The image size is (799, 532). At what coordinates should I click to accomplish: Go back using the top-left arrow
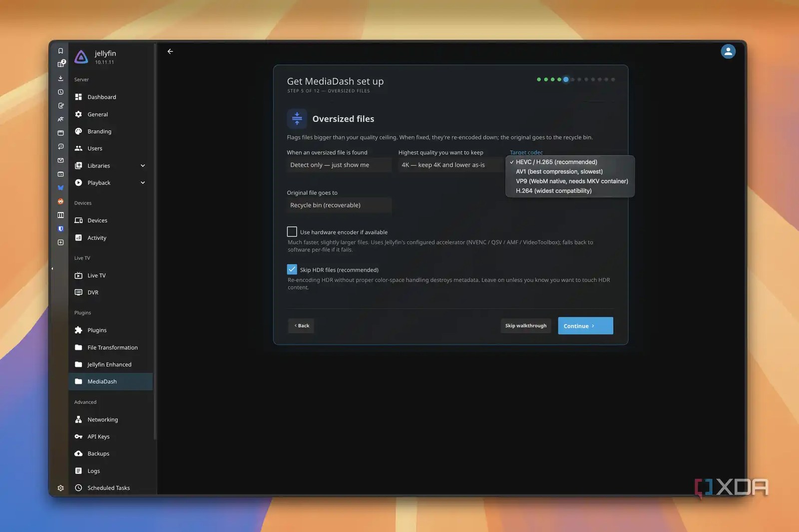click(170, 51)
